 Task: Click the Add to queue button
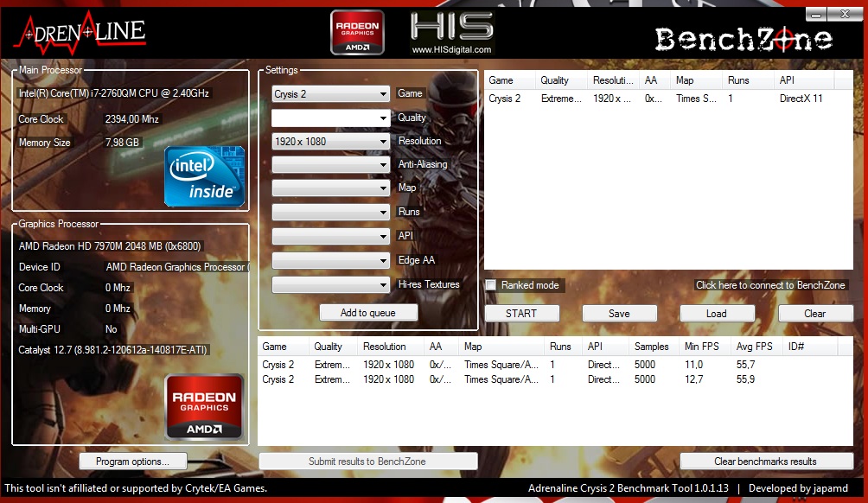(x=368, y=313)
